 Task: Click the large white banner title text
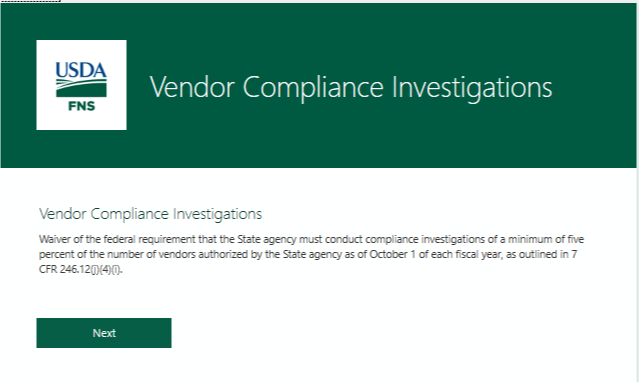(x=351, y=87)
